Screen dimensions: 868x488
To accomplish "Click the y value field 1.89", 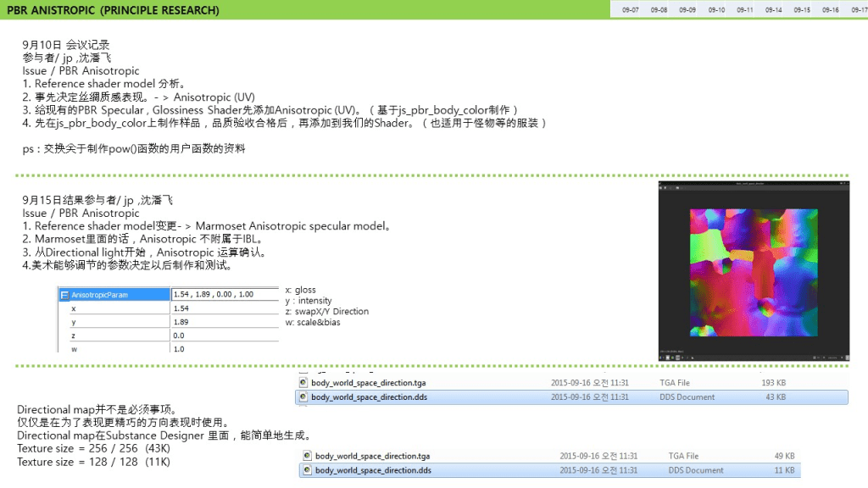I will click(224, 322).
